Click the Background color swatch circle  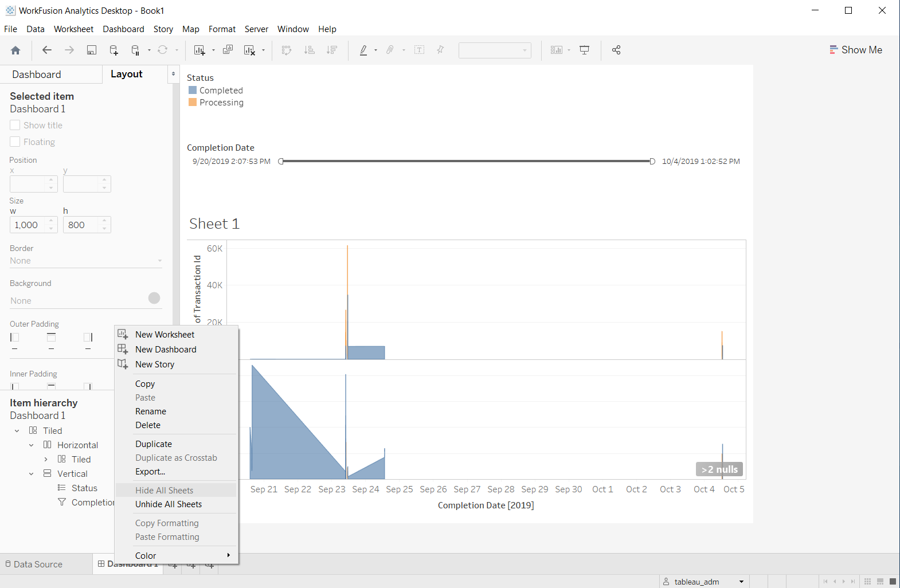[x=154, y=298]
